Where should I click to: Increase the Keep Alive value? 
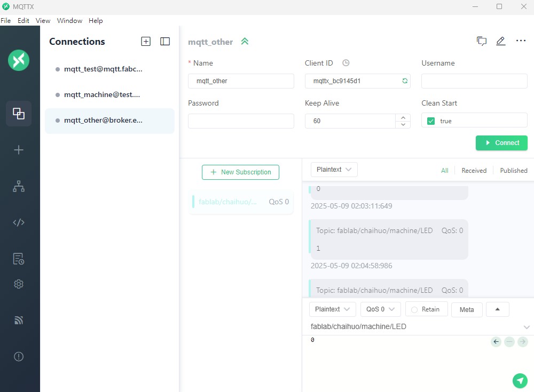[x=403, y=117]
